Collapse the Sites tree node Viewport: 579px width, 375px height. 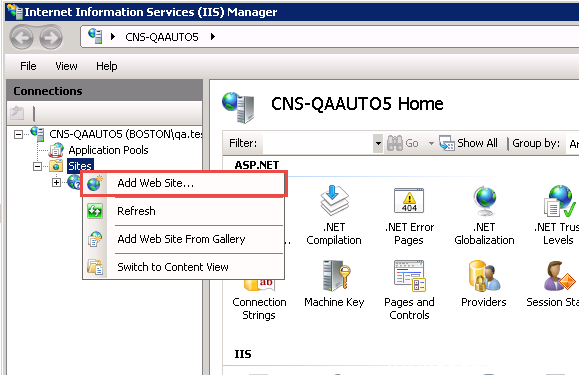coord(37,166)
